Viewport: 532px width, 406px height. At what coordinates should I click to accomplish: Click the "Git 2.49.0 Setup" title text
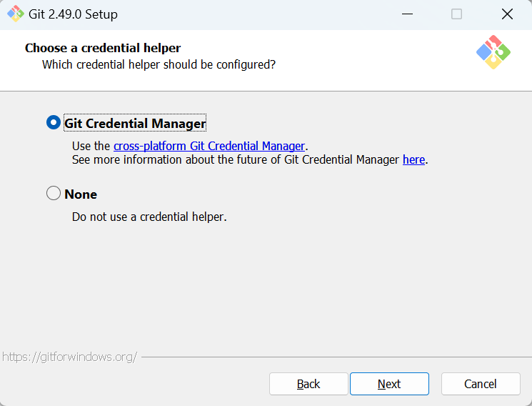click(73, 14)
